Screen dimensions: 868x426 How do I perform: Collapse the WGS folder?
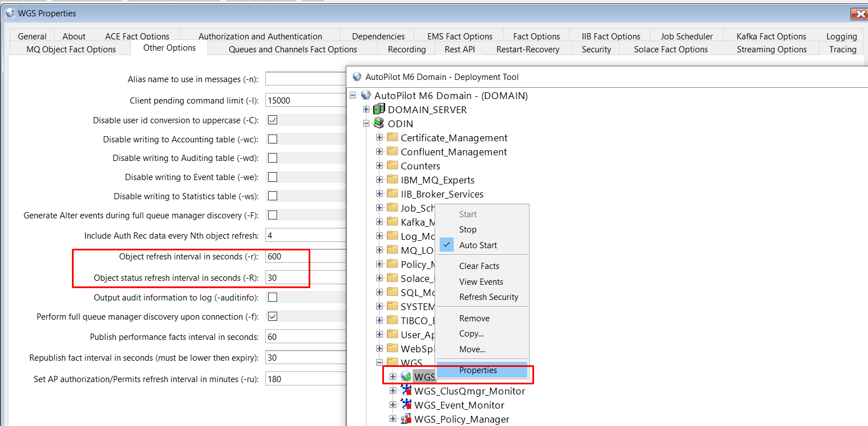[379, 362]
